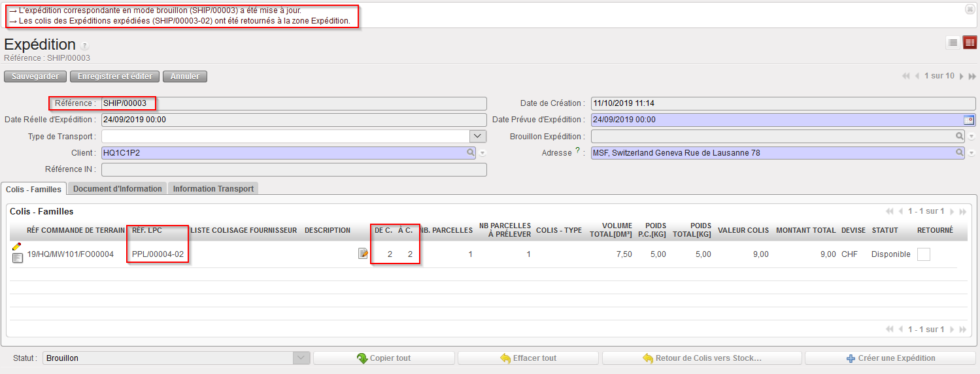
Task: Click Copier tout button
Action: point(384,358)
